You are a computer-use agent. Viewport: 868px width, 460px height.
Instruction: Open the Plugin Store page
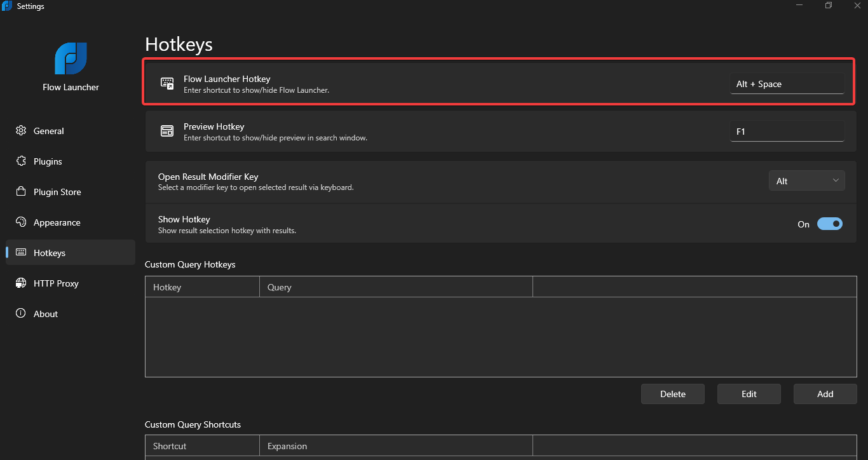click(71, 192)
